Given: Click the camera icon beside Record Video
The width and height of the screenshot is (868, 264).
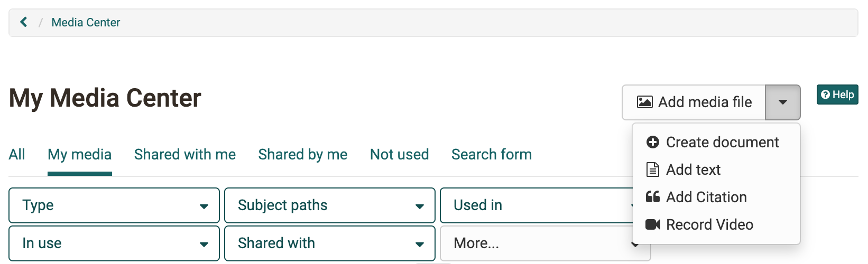Looking at the screenshot, I should pos(653,224).
